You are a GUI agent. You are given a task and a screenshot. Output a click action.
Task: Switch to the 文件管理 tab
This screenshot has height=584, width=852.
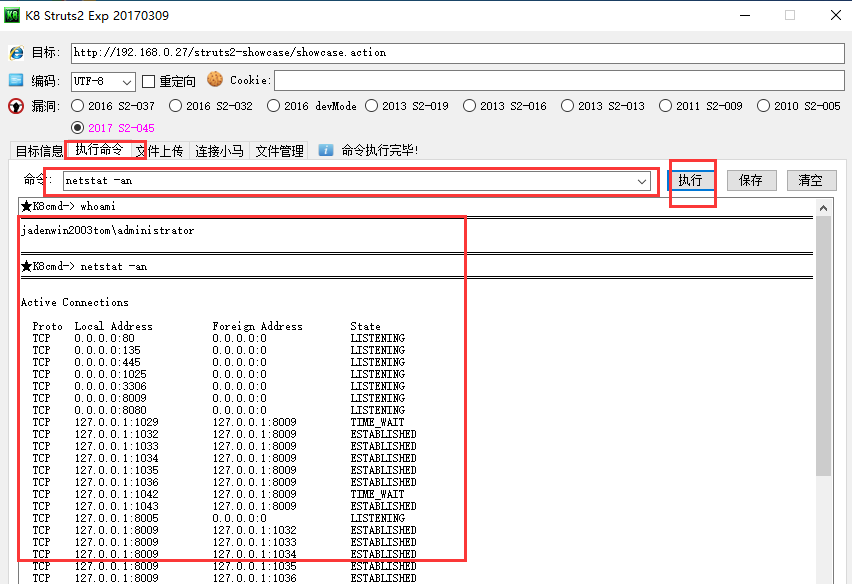point(279,150)
